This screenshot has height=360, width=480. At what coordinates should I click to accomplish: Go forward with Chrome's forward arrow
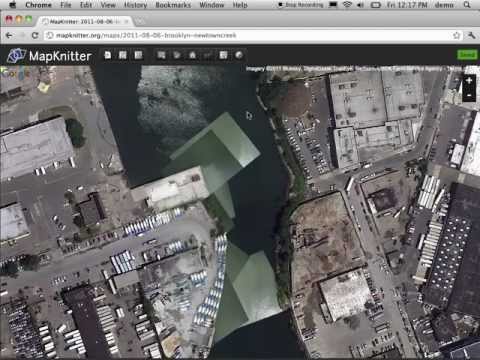(x=22, y=35)
